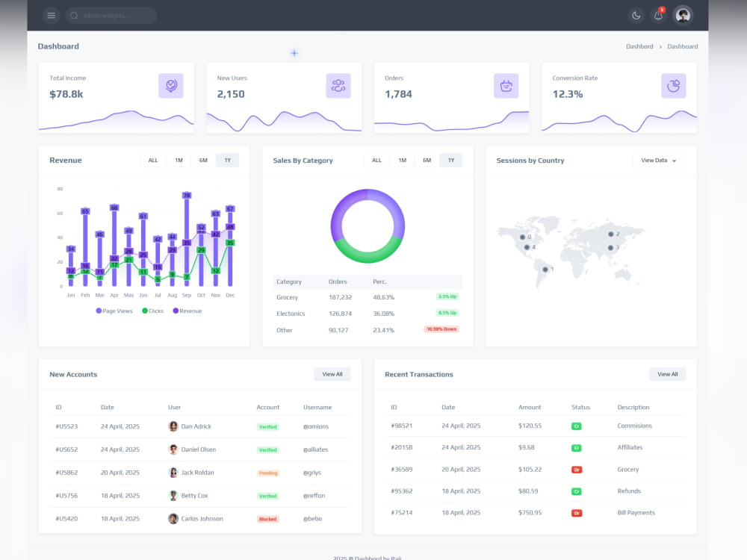Click the map marker labeled 3
The height and width of the screenshot is (560, 747).
point(610,248)
